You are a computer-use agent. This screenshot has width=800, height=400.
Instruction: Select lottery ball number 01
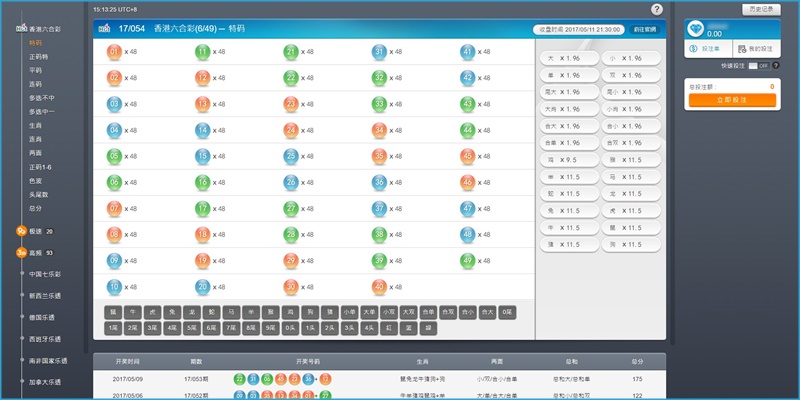point(114,51)
